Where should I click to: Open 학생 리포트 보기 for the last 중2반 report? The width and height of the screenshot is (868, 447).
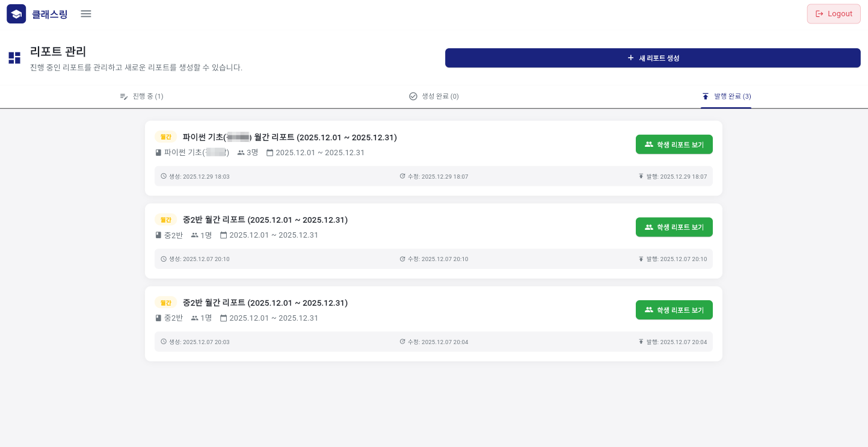(x=674, y=310)
